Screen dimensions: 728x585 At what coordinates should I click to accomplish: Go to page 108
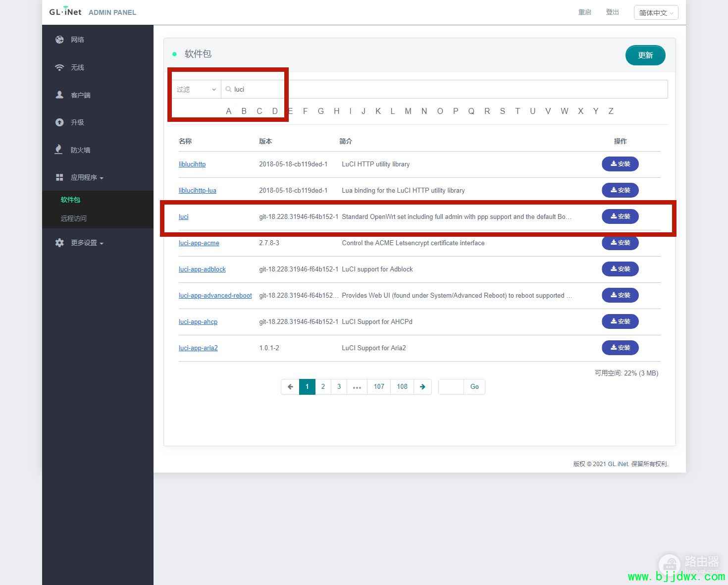tap(402, 387)
